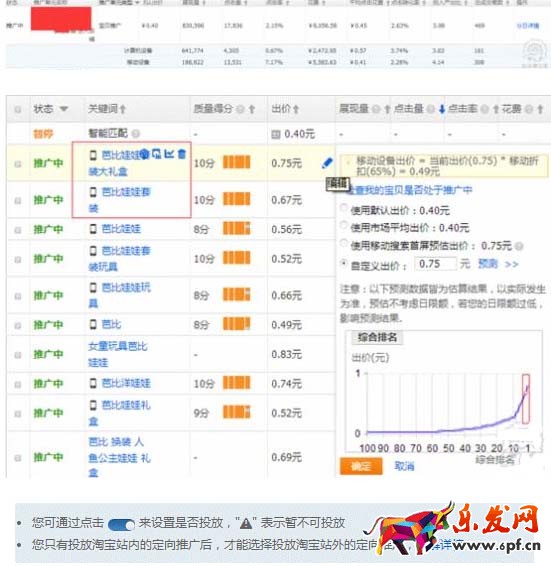Click the edit pencil beside 0.75元 bid
Screen dimensions: 551x566
click(327, 163)
